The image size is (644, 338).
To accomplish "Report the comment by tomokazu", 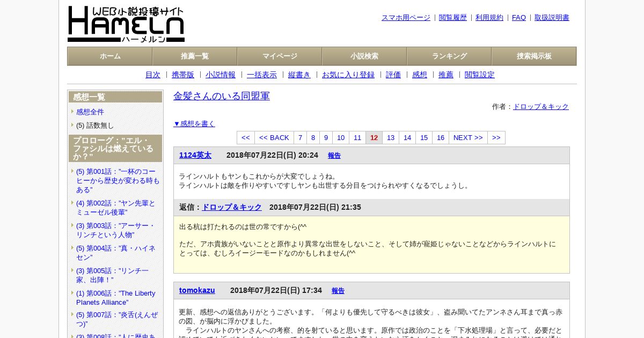I will (338, 291).
